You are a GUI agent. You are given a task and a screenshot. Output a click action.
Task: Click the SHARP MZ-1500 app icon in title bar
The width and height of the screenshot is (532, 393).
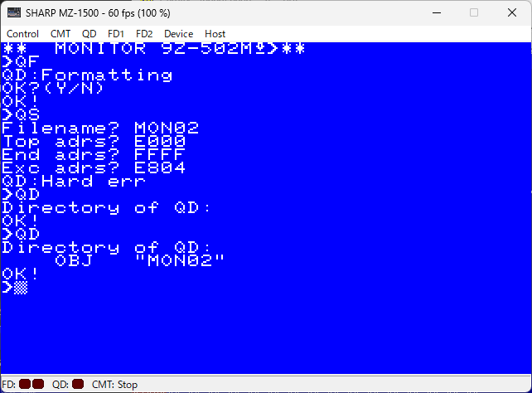click(14, 13)
